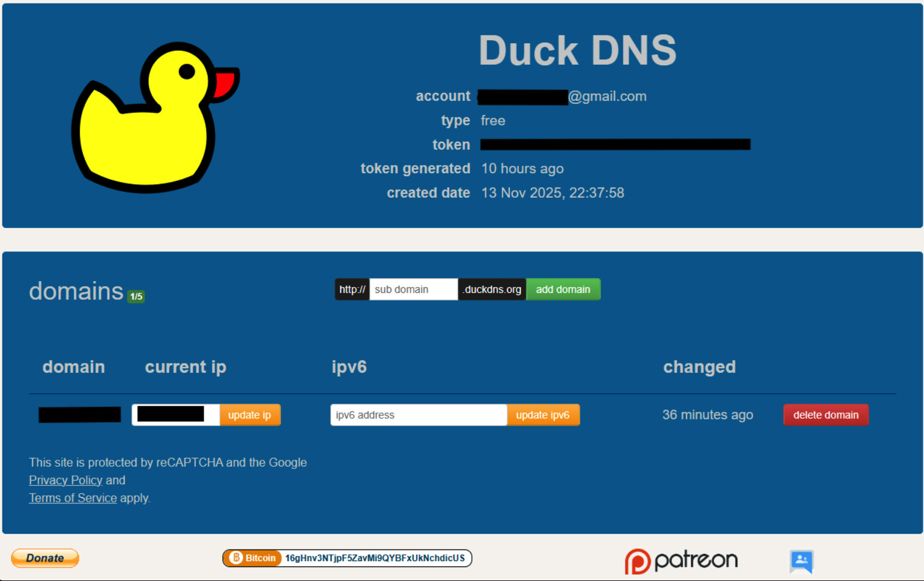Image resolution: width=924 pixels, height=581 pixels.
Task: Click into the ipv6 address field
Action: click(418, 415)
